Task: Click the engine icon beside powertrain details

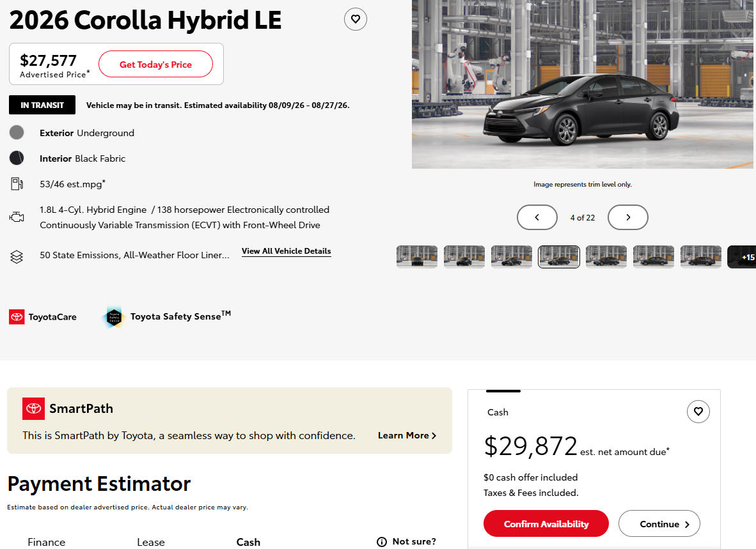Action: (x=17, y=217)
